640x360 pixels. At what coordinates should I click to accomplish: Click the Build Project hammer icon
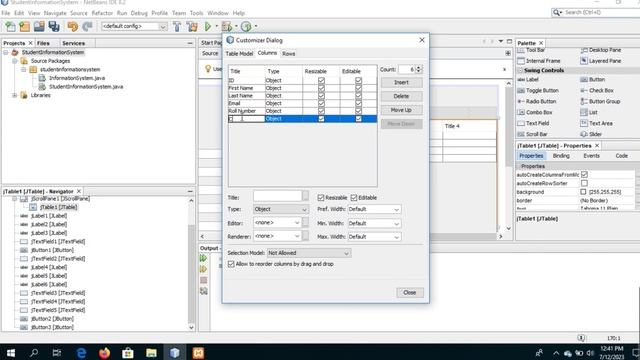tap(177, 27)
